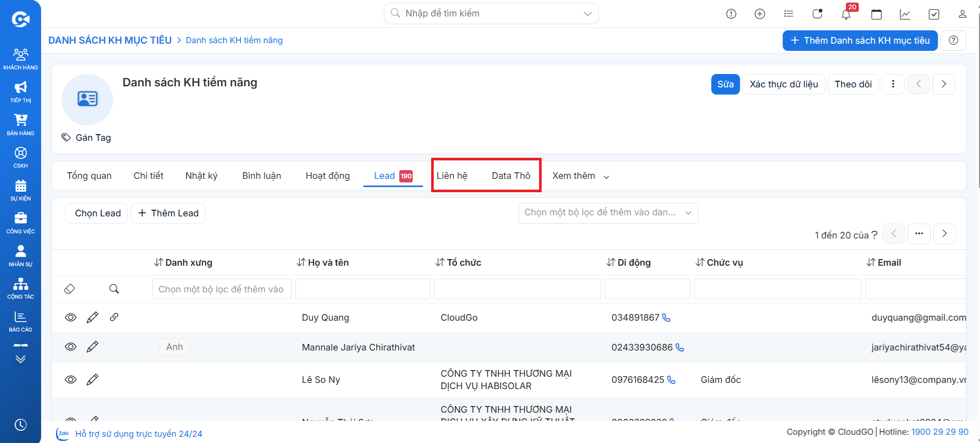Call 02433930686 phone icon
980x443 pixels.
point(679,347)
